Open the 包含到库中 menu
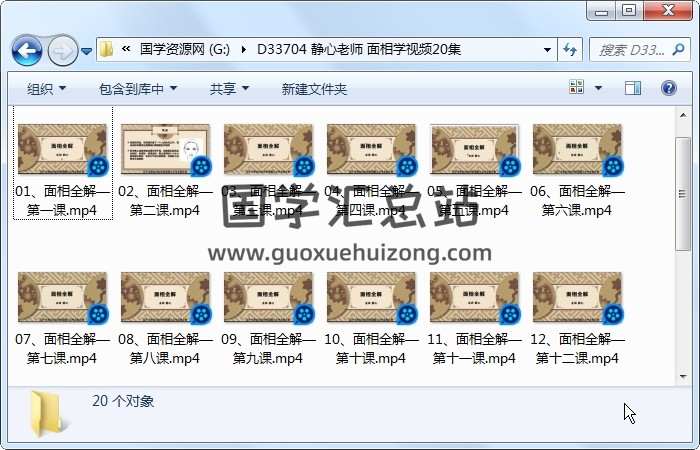Viewport: 700px width, 450px height. (138, 89)
